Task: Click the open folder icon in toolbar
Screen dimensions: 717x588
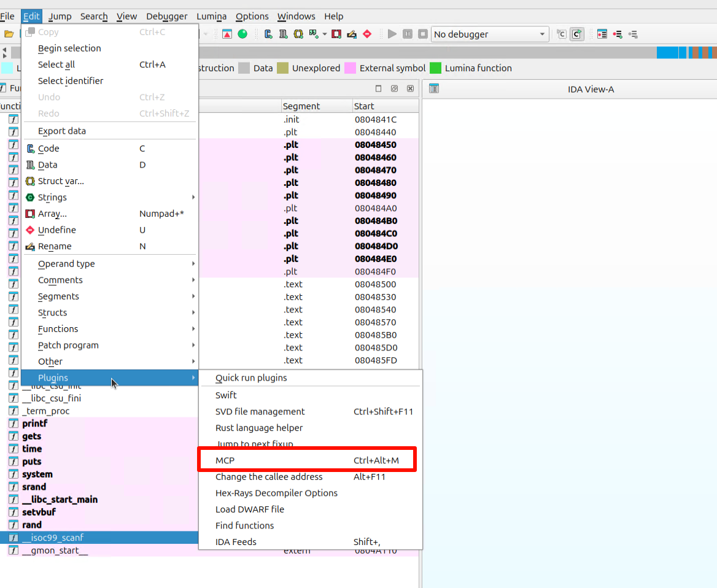Action: [x=9, y=34]
